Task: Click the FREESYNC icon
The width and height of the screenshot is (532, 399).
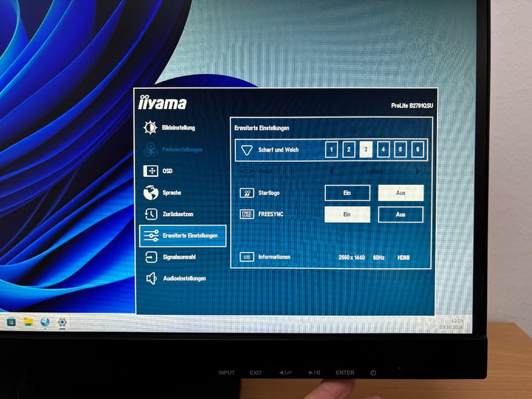Action: click(x=247, y=214)
